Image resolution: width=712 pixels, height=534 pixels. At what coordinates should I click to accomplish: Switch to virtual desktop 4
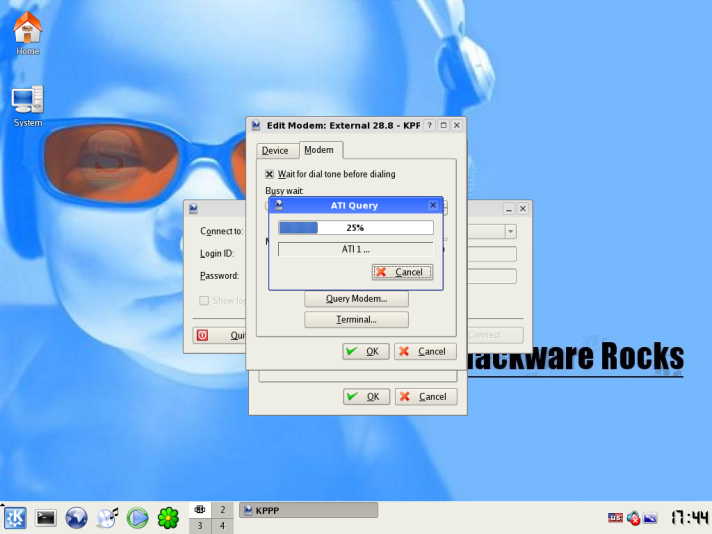point(222,526)
